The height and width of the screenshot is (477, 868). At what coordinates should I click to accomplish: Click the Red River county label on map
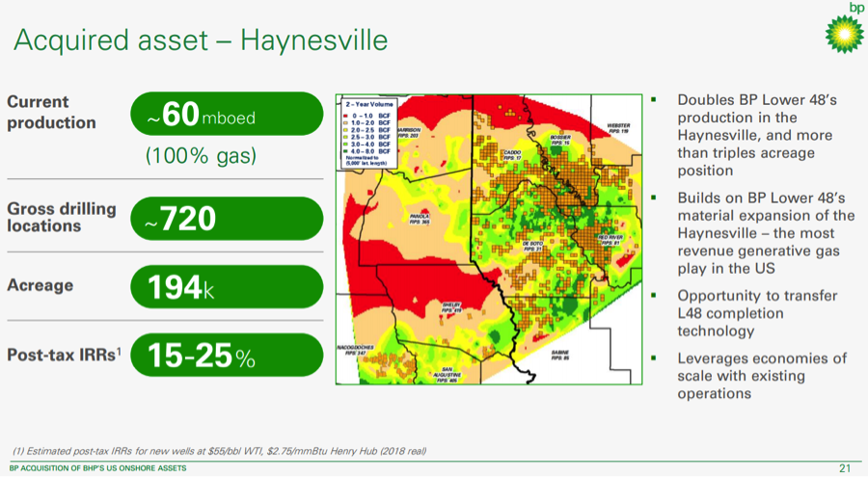(x=610, y=239)
